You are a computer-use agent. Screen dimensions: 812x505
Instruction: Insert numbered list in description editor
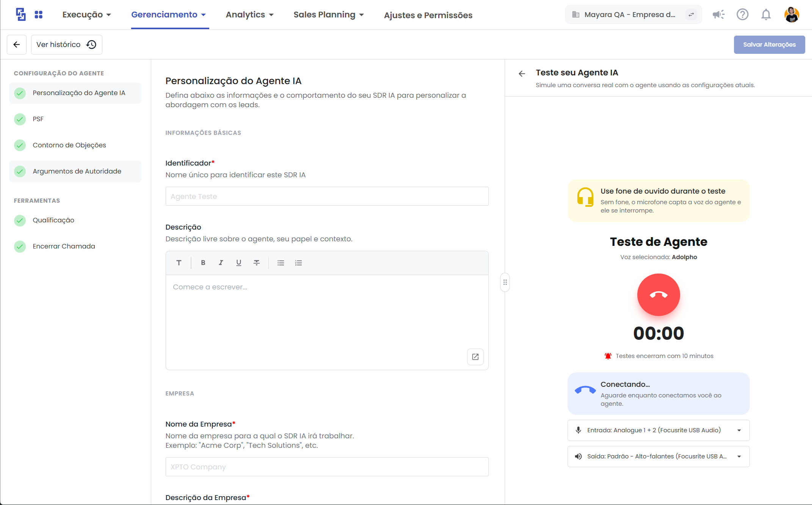299,263
